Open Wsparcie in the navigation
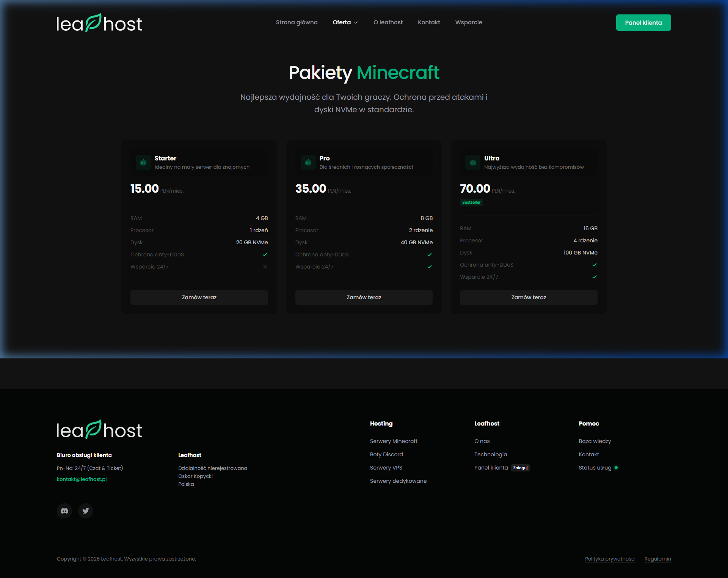This screenshot has height=578, width=728. (x=469, y=22)
